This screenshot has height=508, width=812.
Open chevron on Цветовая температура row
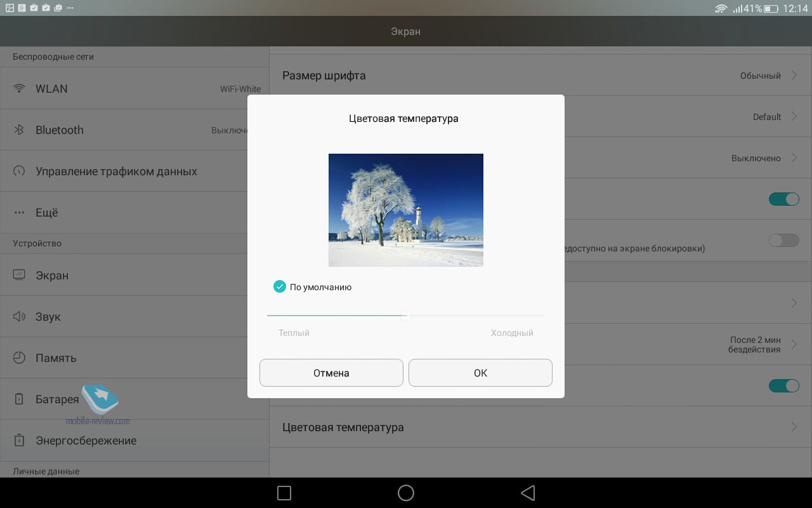pos(794,427)
